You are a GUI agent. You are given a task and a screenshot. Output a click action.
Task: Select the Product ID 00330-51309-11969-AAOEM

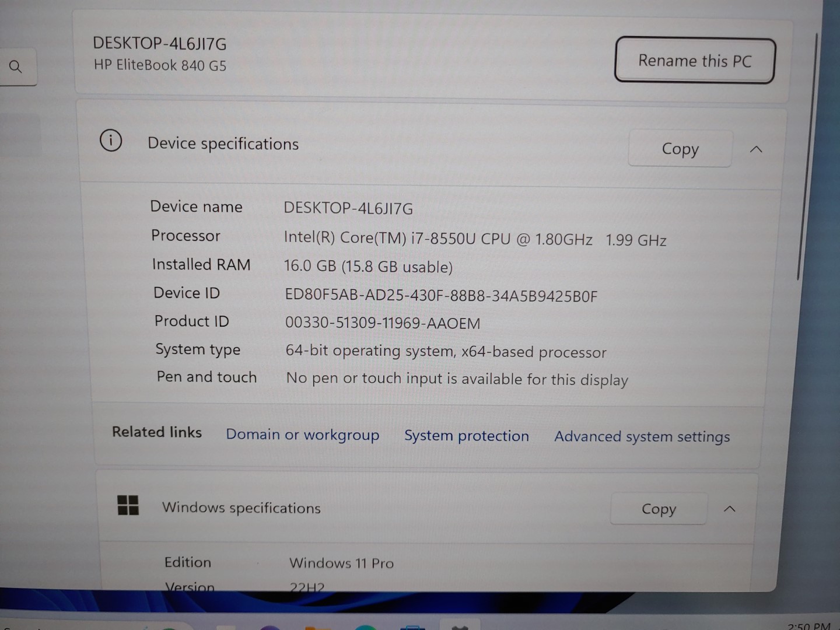[383, 323]
